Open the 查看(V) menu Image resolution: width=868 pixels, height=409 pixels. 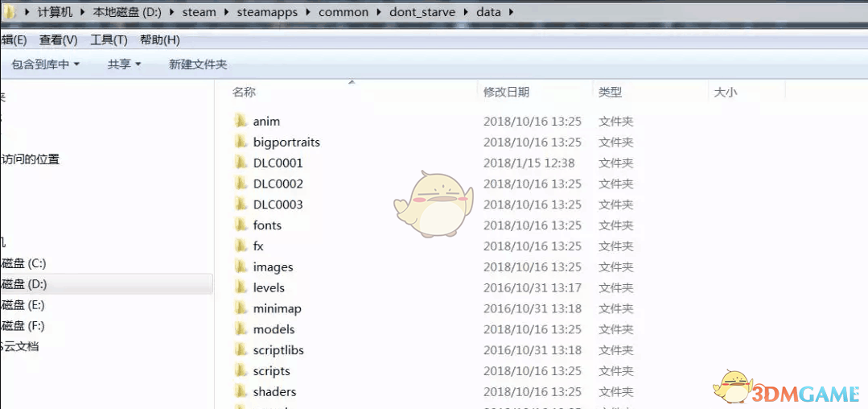[58, 40]
